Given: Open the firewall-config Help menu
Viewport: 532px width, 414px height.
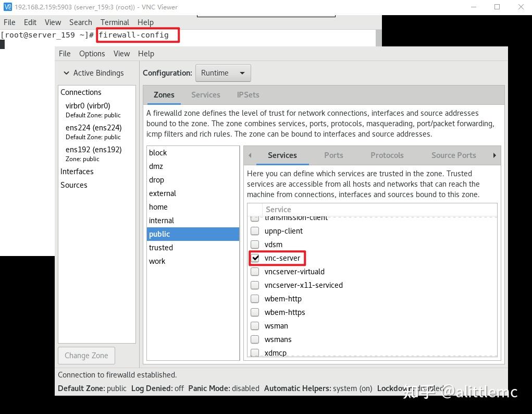Looking at the screenshot, I should coord(146,54).
